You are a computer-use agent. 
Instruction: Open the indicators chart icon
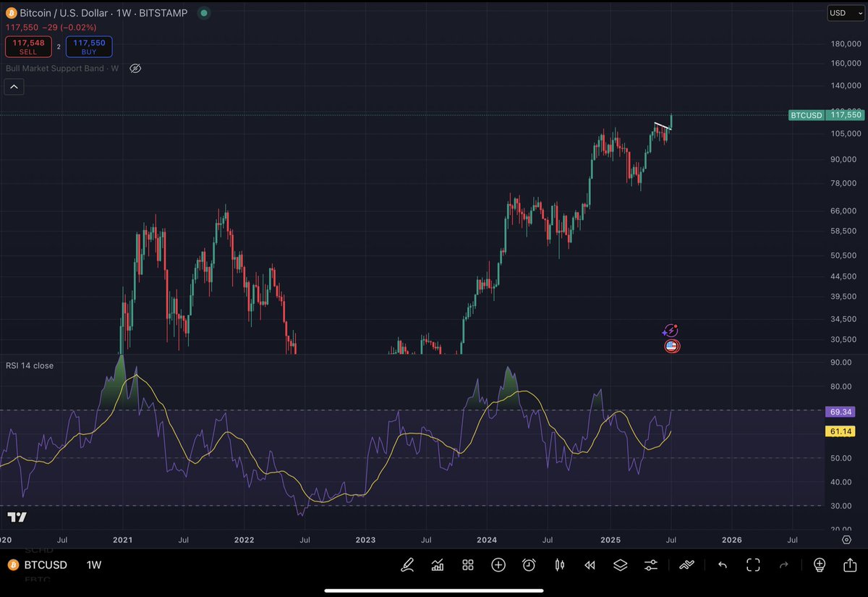point(438,565)
